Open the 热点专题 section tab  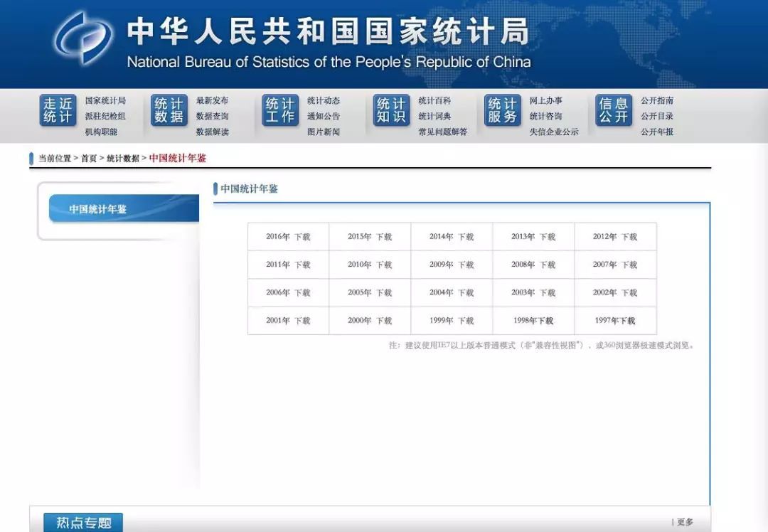point(83,522)
